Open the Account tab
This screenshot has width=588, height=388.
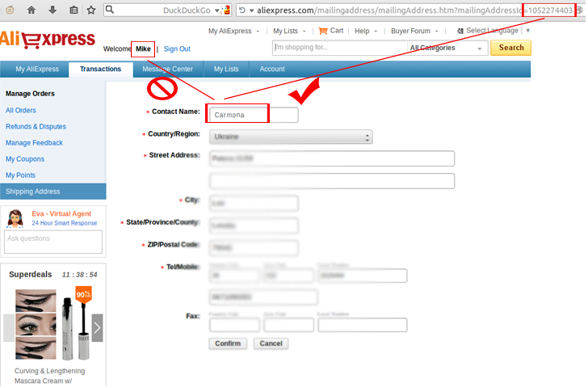click(272, 70)
